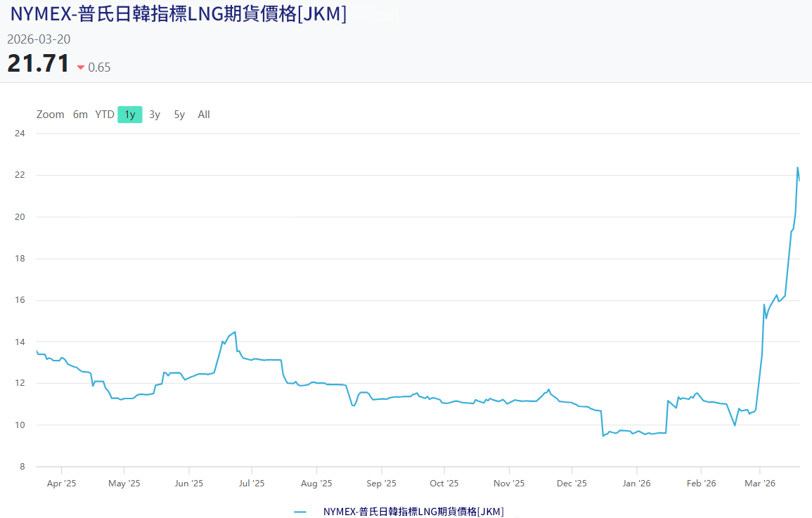Set zoom range to 3y

point(155,115)
